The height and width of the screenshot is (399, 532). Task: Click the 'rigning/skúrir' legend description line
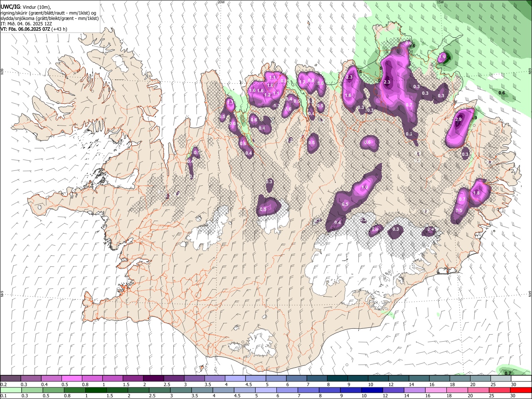coord(48,13)
